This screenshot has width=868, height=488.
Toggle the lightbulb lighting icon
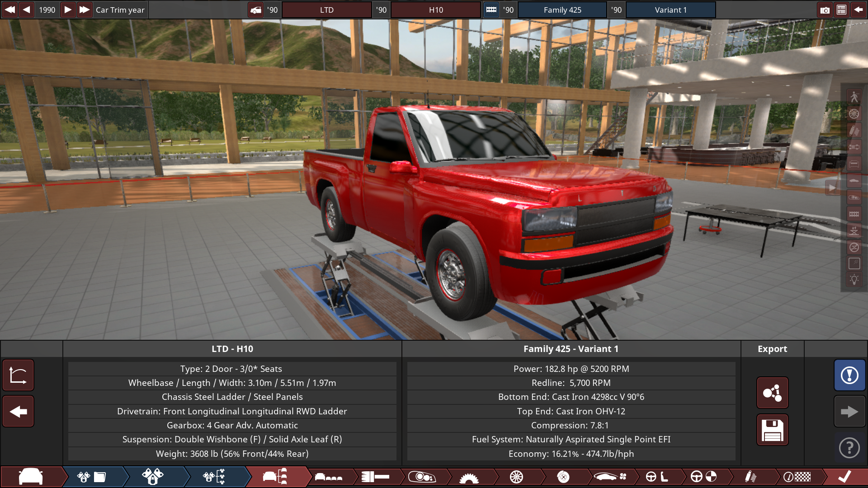pos(854,280)
